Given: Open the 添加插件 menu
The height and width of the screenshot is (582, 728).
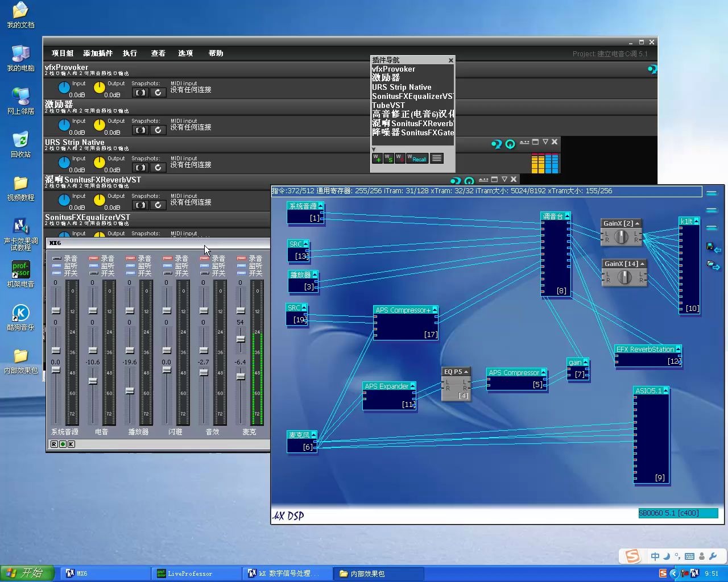Looking at the screenshot, I should 98,53.
